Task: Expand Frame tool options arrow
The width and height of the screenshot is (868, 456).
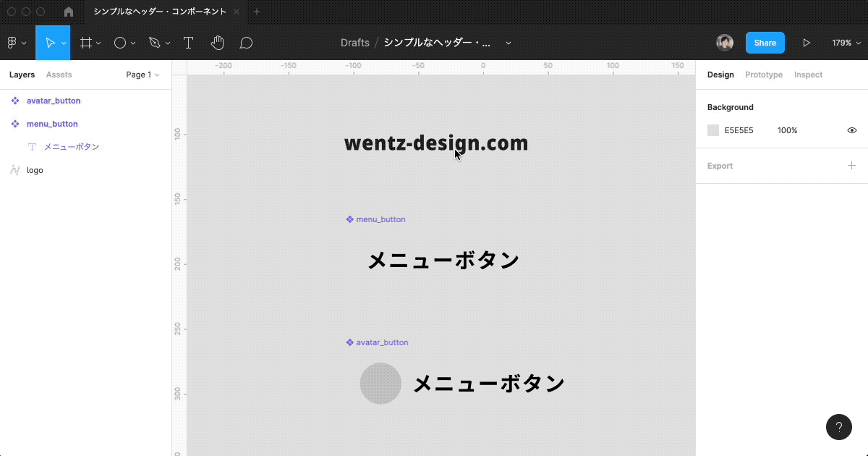Action: 98,43
